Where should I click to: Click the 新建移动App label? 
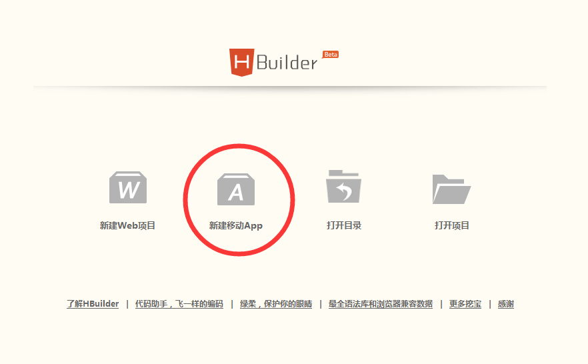[236, 226]
